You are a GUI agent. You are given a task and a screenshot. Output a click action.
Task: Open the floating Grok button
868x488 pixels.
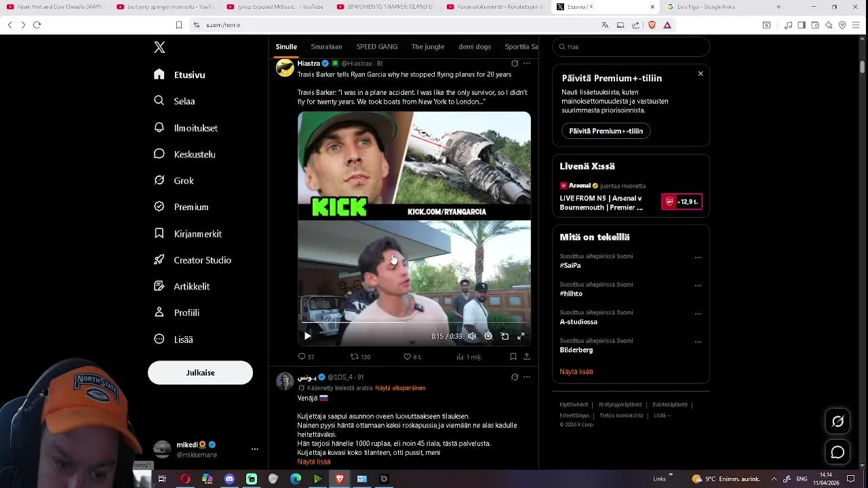(x=837, y=422)
